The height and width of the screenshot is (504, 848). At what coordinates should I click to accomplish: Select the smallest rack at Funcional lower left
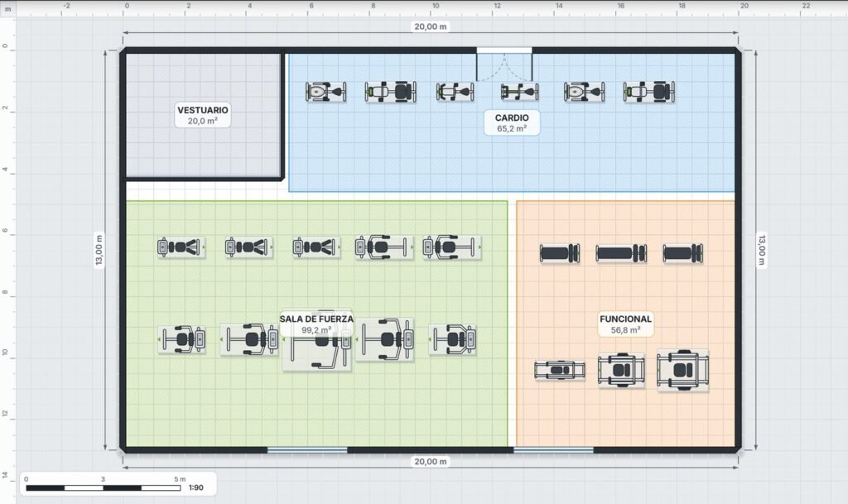(560, 370)
